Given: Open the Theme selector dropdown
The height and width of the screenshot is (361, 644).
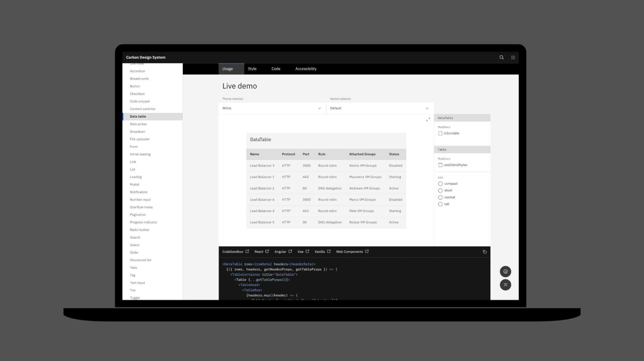Looking at the screenshot, I should click(272, 108).
